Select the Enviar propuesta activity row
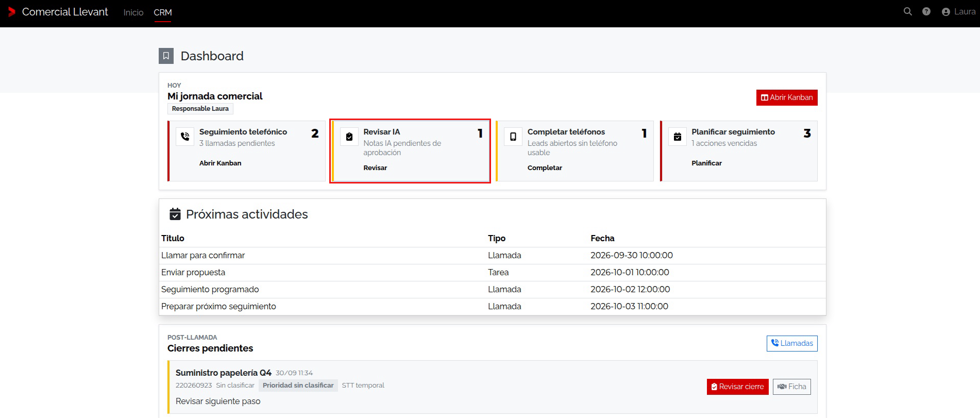Screen dimensions: 980x418 pyautogui.click(x=493, y=272)
